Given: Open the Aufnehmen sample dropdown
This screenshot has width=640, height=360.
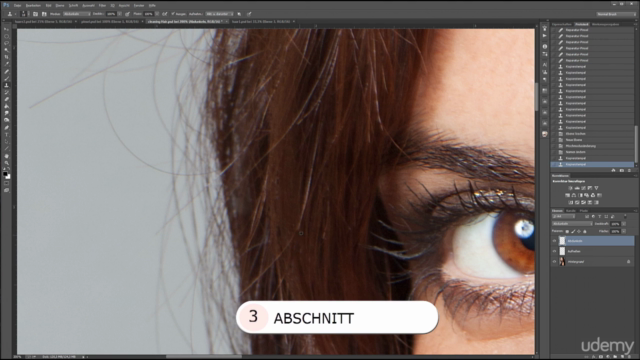Looking at the screenshot, I should click(x=219, y=14).
